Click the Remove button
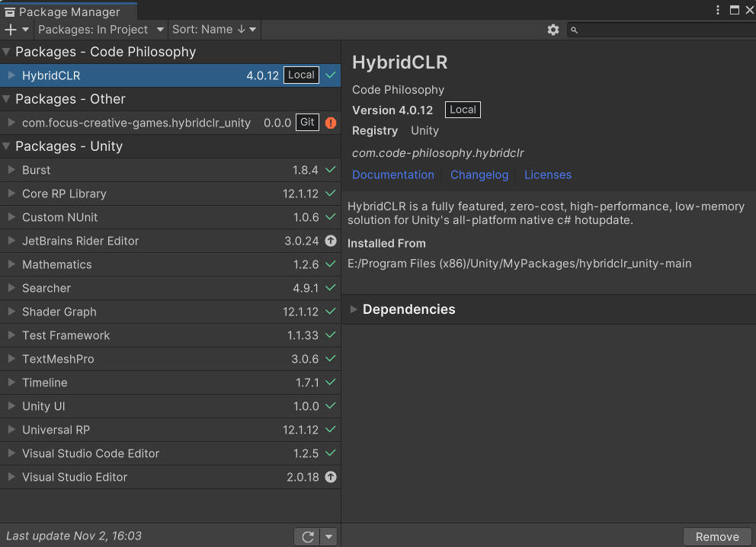This screenshot has height=547, width=756. click(x=717, y=537)
